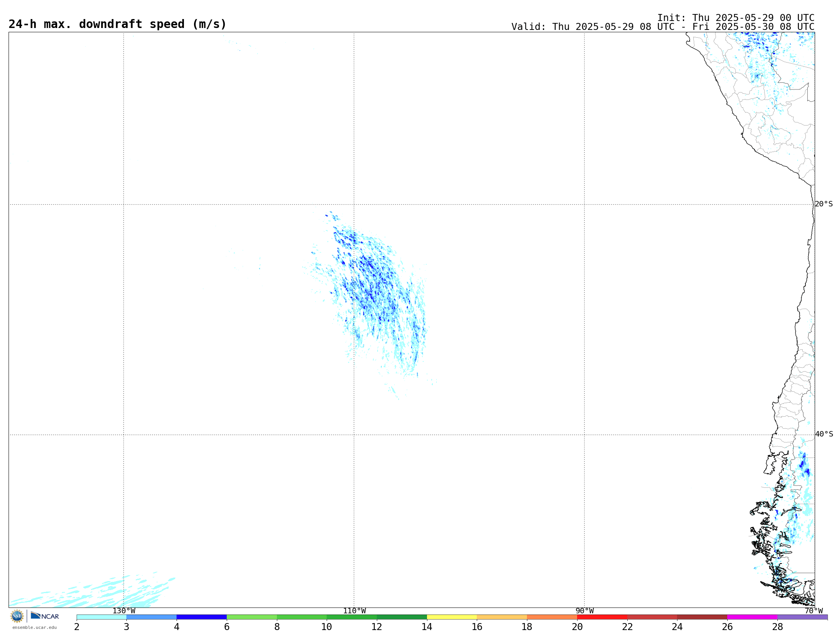840x632 pixels.
Task: Click the green 8-10 colorbar swatch
Action: click(302, 617)
